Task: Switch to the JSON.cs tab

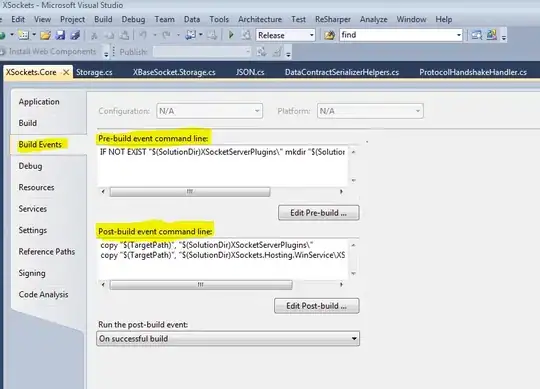Action: click(x=250, y=72)
